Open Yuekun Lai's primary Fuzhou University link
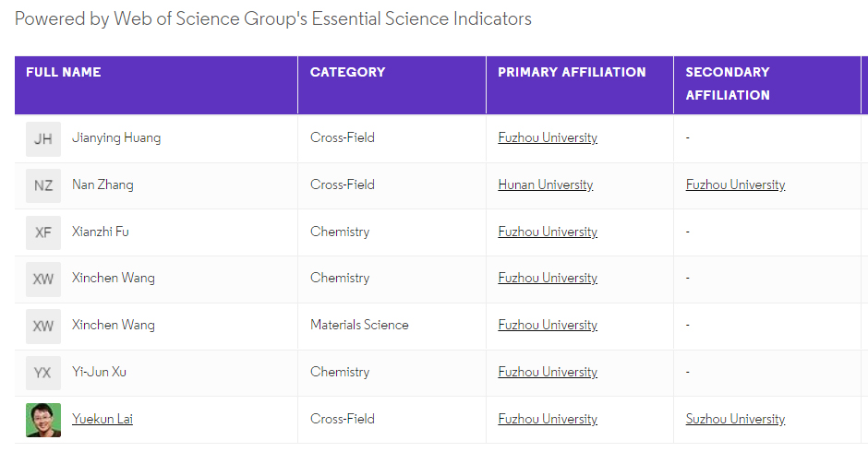Image resolution: width=868 pixels, height=452 pixels. click(548, 419)
